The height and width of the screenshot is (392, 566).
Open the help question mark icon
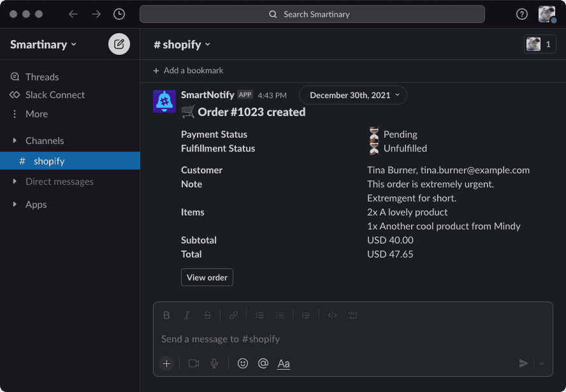521,14
